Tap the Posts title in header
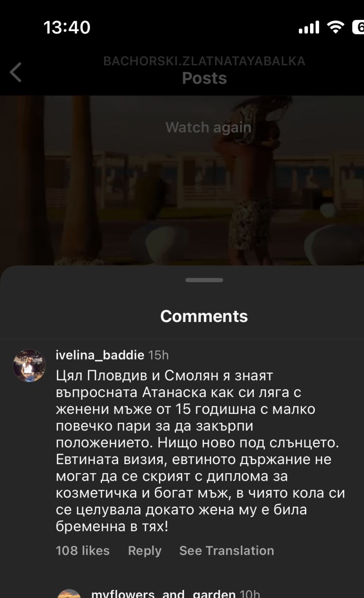This screenshot has height=598, width=364. pyautogui.click(x=204, y=78)
